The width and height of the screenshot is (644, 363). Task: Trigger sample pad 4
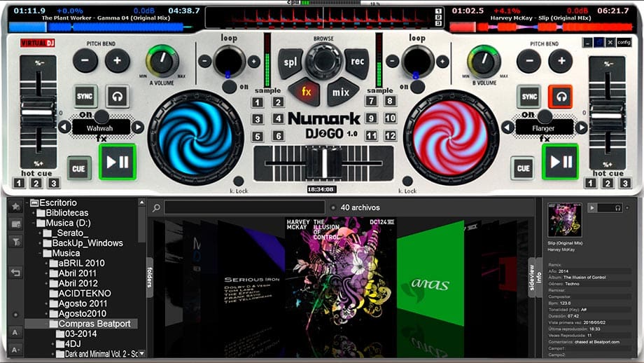point(278,119)
